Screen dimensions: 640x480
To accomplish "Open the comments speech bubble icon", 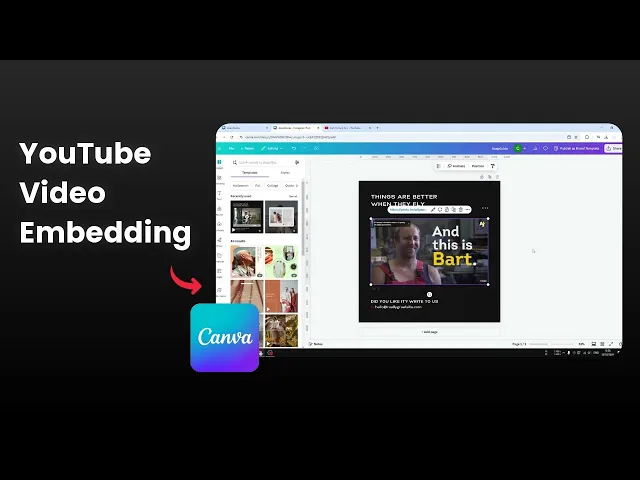I will [x=545, y=149].
